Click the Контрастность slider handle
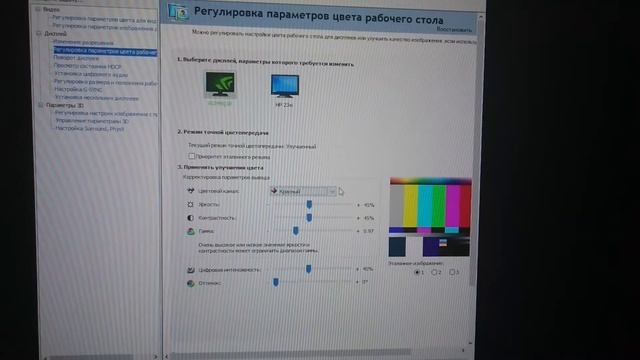The width and height of the screenshot is (640, 360). 309,218
